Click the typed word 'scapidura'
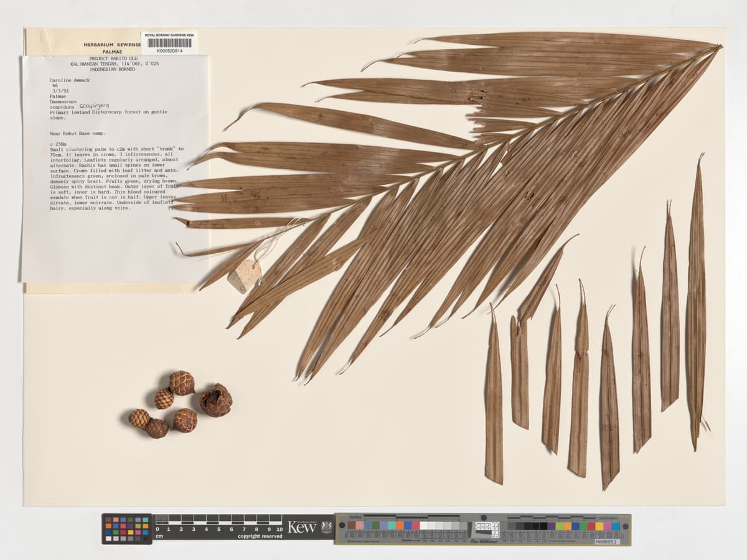This screenshot has width=747, height=560. (x=61, y=106)
